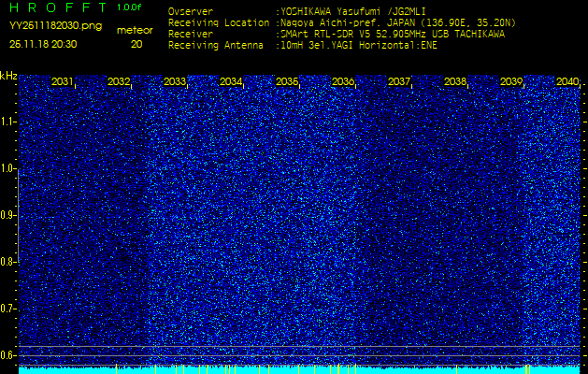The height and width of the screenshot is (374, 588).
Task: Click the 2035 time marker label
Action: [x=287, y=81]
